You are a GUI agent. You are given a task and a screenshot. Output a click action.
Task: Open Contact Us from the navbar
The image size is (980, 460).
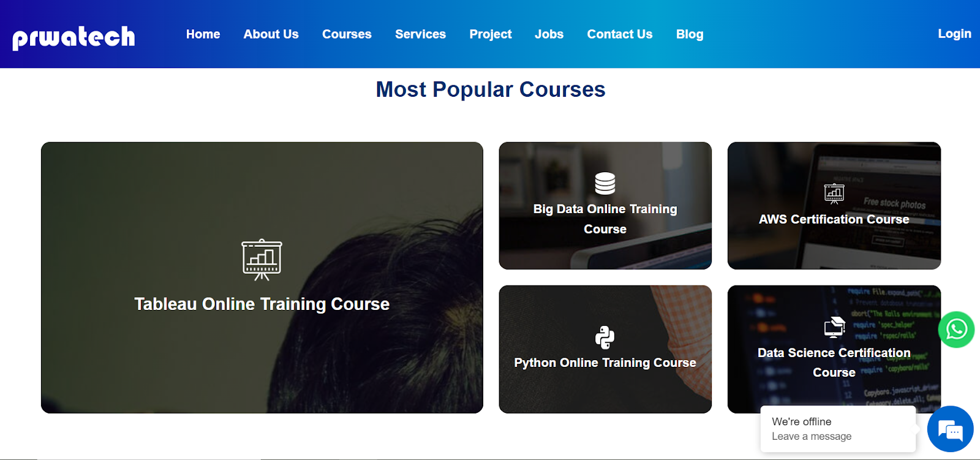(x=619, y=34)
